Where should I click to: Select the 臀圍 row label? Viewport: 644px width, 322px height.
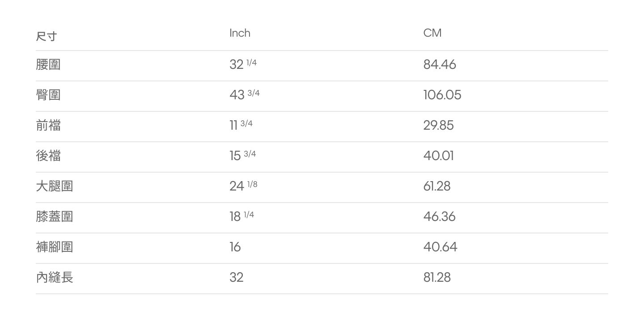pyautogui.click(x=48, y=95)
